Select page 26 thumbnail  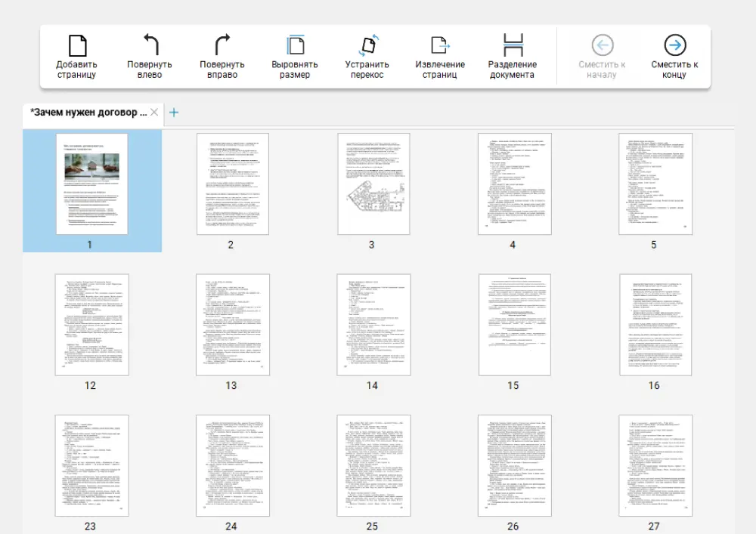pyautogui.click(x=514, y=465)
